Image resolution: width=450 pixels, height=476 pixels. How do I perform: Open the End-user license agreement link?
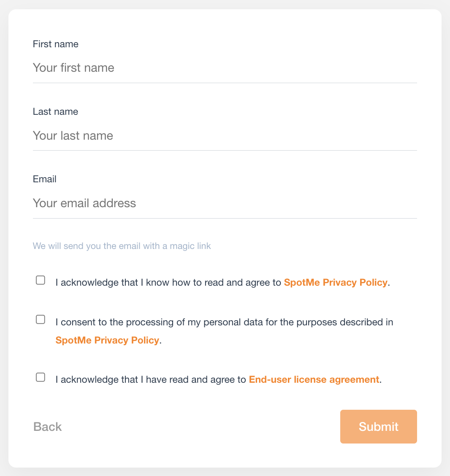(314, 379)
